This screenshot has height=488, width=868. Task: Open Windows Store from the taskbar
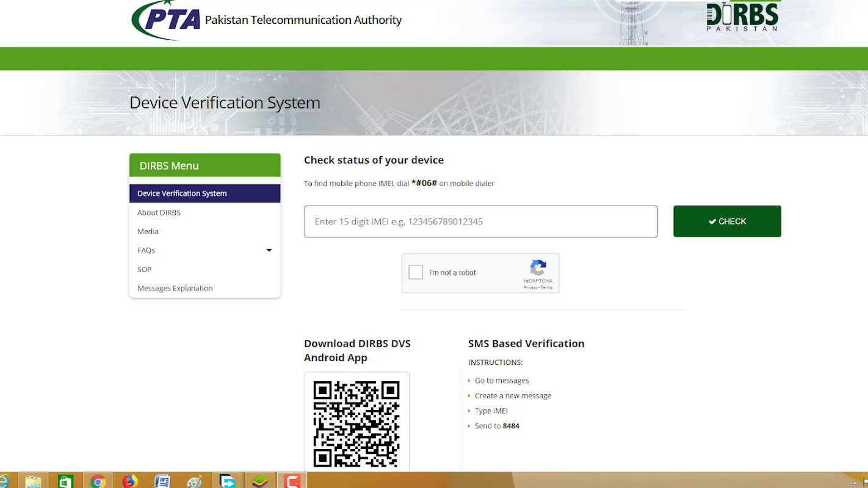[65, 481]
